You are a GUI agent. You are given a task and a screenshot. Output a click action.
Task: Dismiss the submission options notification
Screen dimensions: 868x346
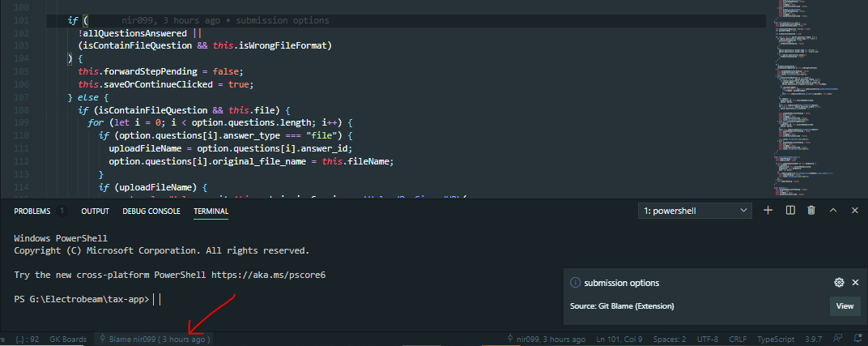(x=855, y=283)
